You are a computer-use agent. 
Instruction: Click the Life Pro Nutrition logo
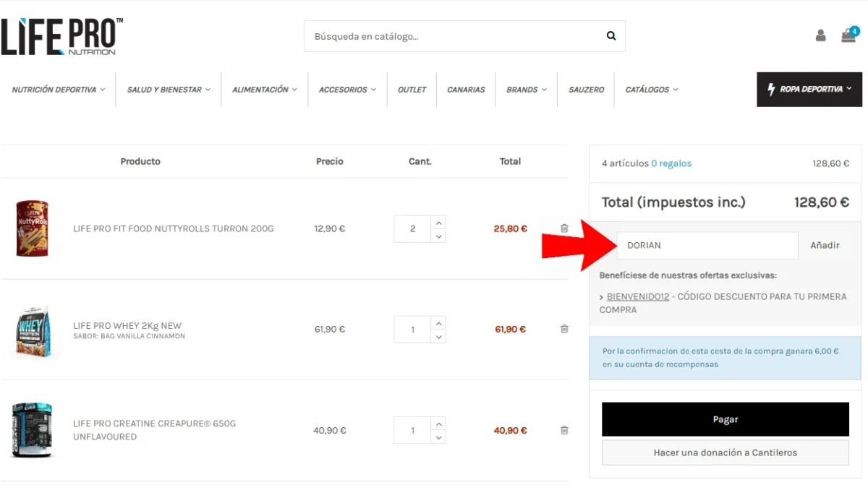pos(61,36)
